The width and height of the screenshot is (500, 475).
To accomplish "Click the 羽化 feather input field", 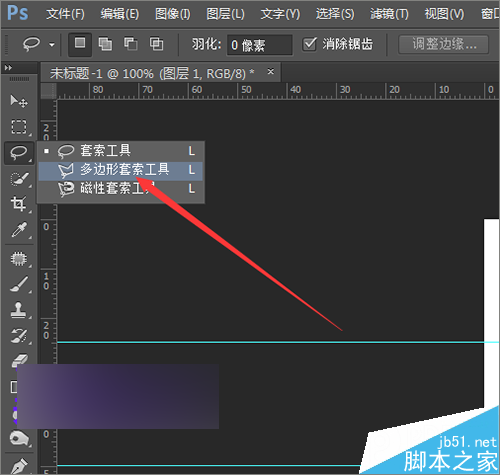I will (260, 45).
